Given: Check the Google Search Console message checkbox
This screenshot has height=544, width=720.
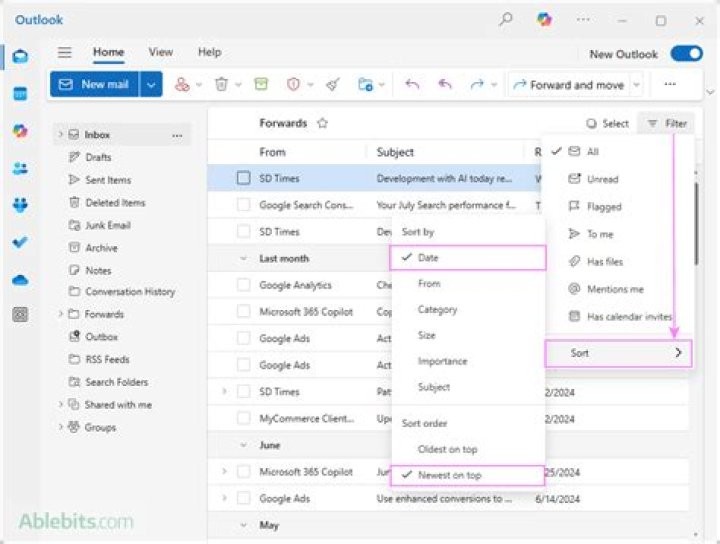Looking at the screenshot, I should pyautogui.click(x=243, y=205).
